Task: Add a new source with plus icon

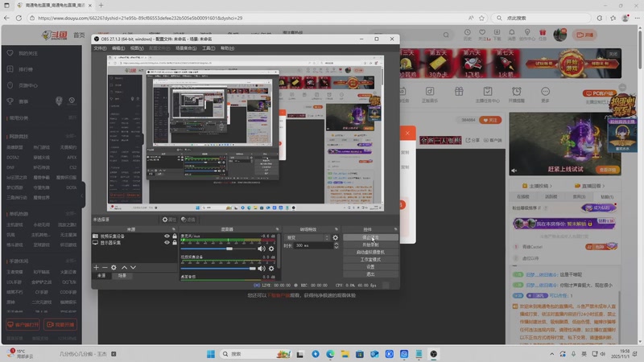Action: [96, 268]
